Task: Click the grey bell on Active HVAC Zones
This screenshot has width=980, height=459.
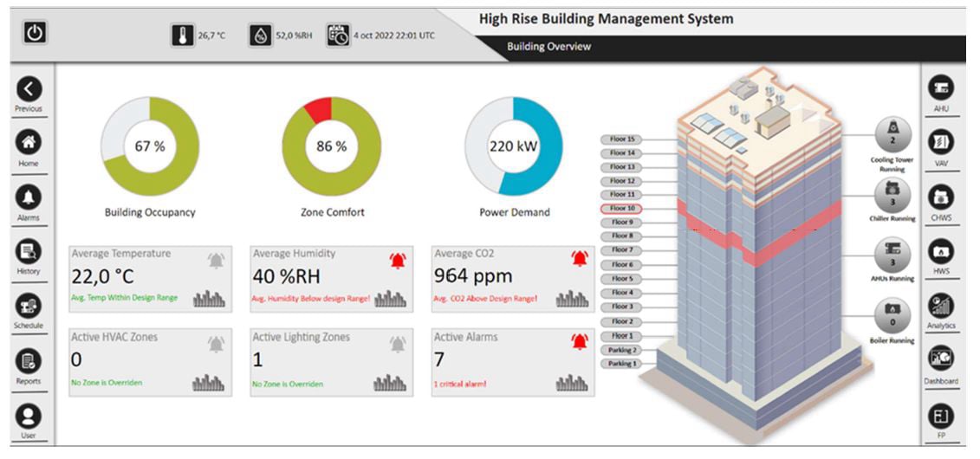Action: pos(216,344)
